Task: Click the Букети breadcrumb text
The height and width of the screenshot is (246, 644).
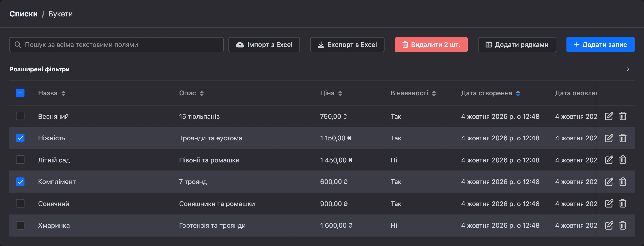Action: [60, 14]
